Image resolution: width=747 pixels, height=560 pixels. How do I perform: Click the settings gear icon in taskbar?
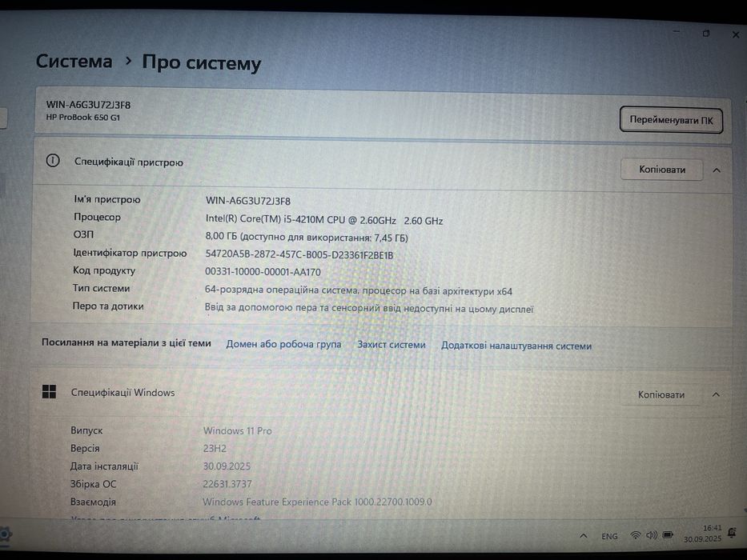[5, 534]
